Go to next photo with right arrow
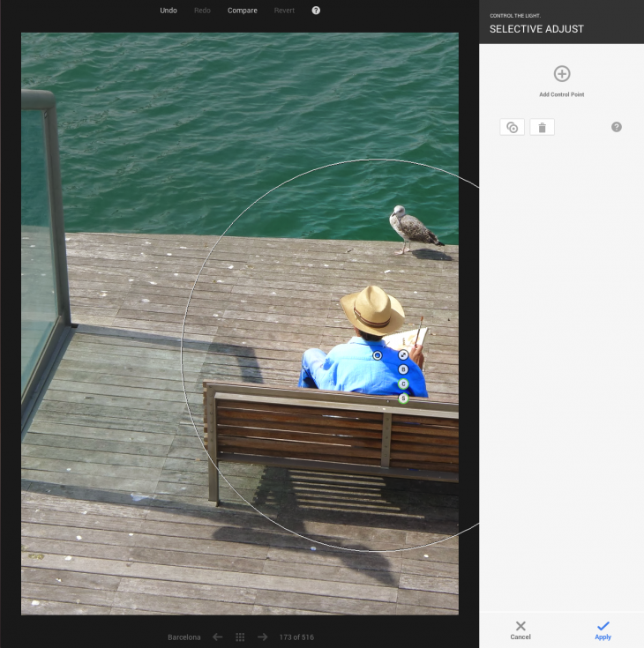 pos(262,637)
